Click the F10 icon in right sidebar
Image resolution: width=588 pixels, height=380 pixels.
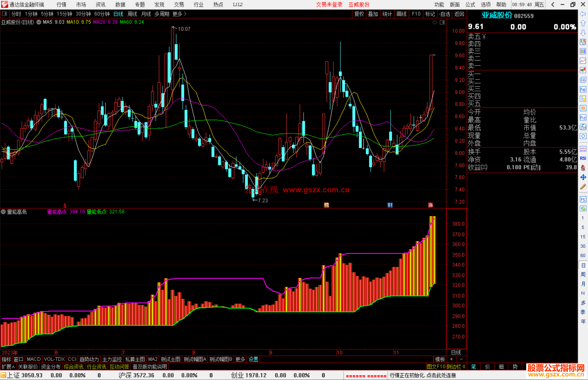coord(583,90)
